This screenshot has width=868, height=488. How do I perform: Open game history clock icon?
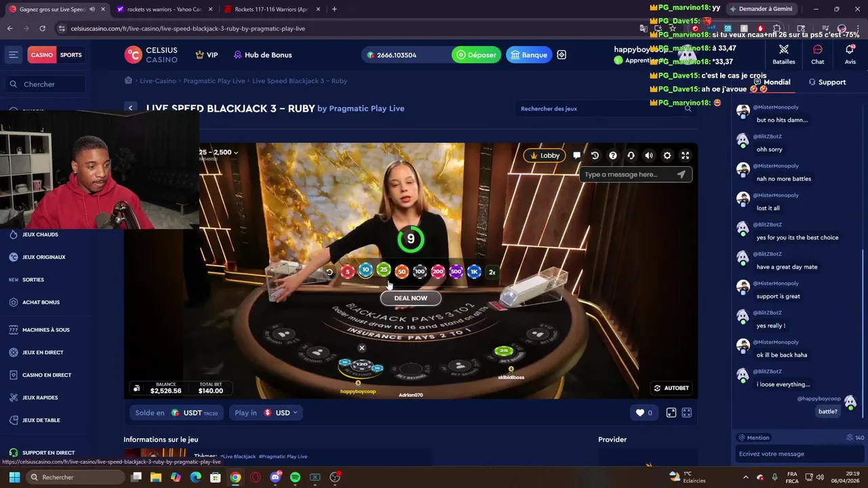click(x=595, y=155)
